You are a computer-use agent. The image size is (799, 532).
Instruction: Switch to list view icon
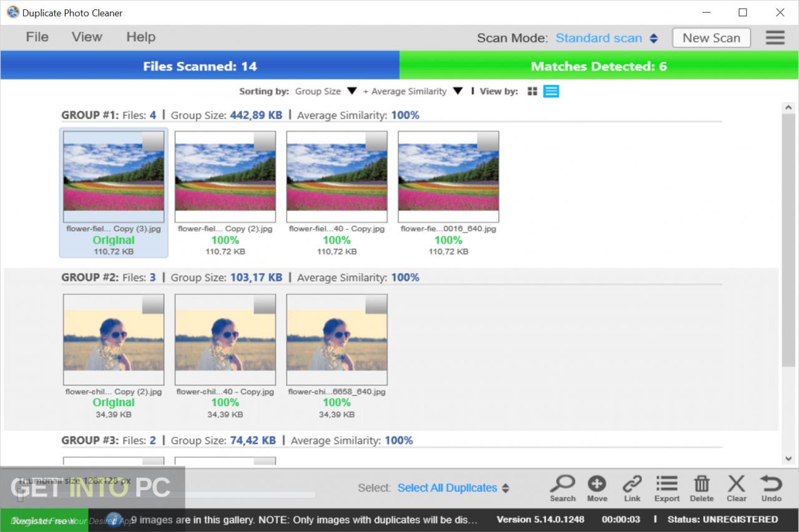coord(551,92)
